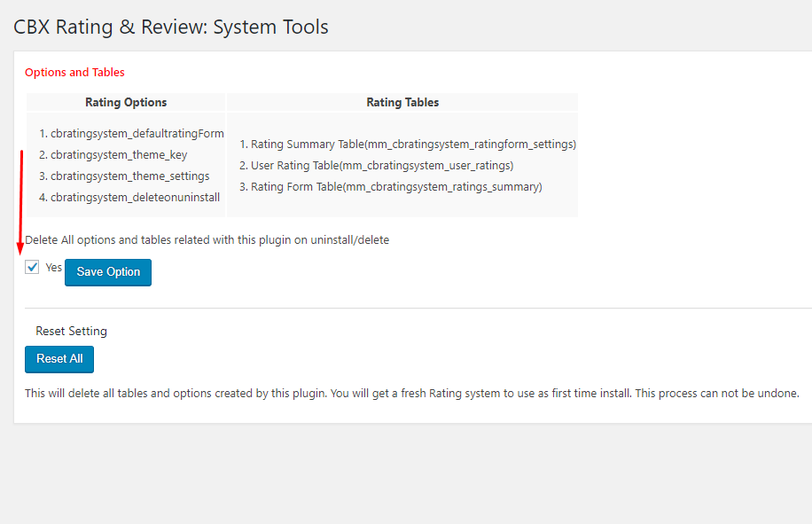This screenshot has height=524, width=812.
Task: Click the page title 'CBX Rating & Review: System Tools'
Action: pos(171,27)
